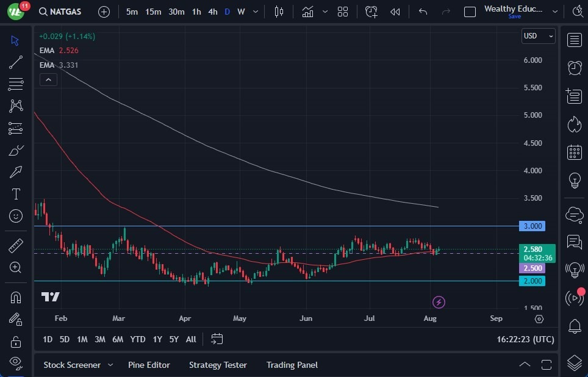Select the trend line drawing tool
This screenshot has width=588, height=377.
click(x=15, y=62)
